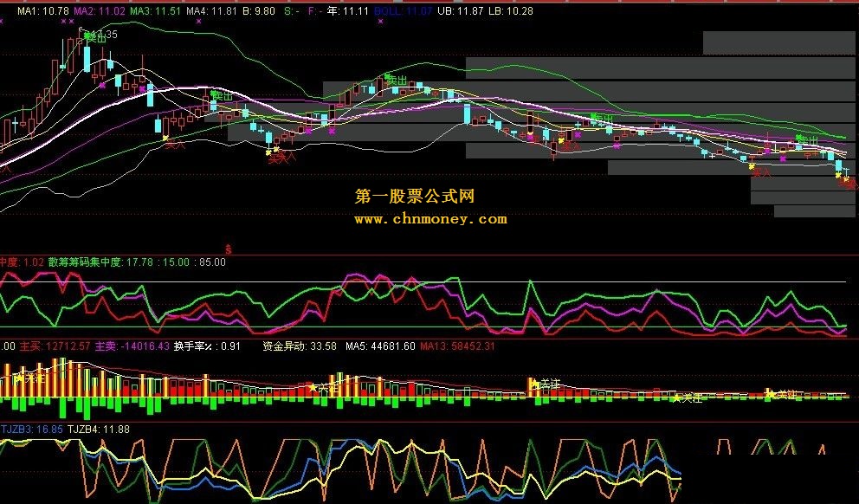The image size is (859, 504).
Task: Click the 换手率%: 0.91 turnover label
Action: click(x=207, y=346)
